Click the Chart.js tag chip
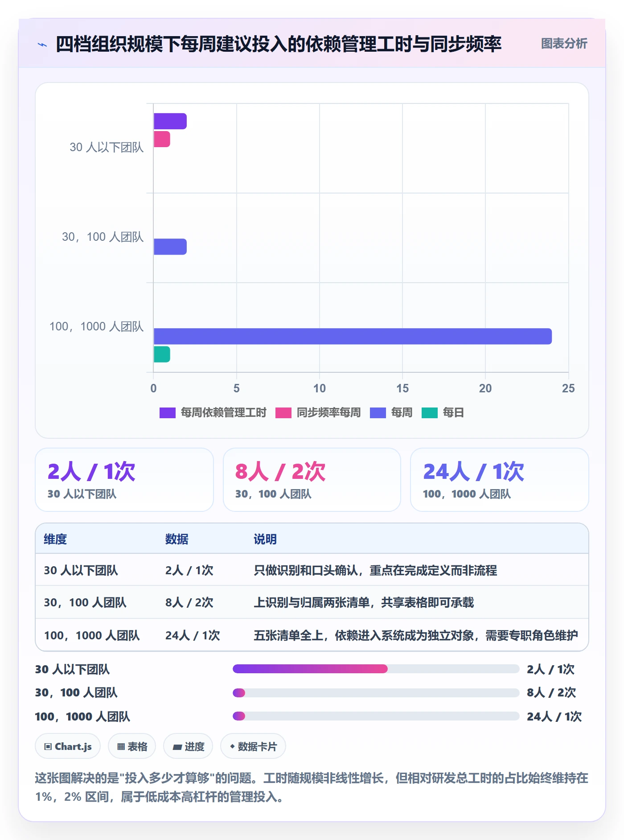This screenshot has height=840, width=624. (x=68, y=746)
